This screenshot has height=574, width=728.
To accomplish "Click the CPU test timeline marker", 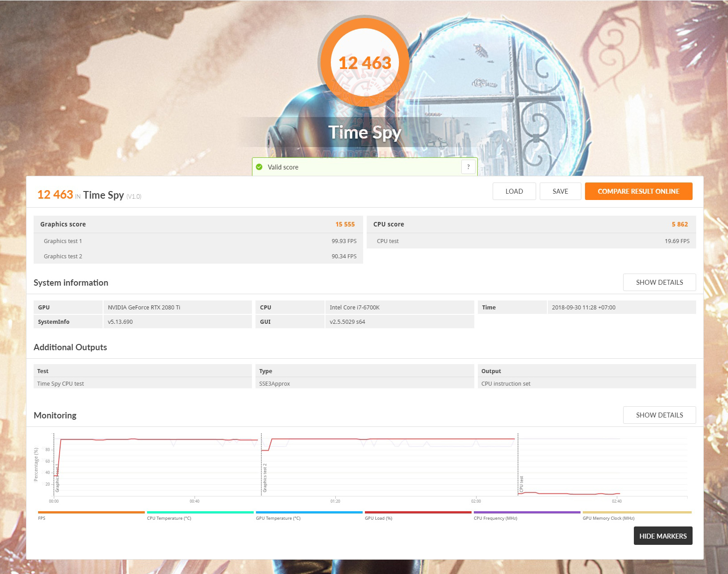I will (521, 484).
